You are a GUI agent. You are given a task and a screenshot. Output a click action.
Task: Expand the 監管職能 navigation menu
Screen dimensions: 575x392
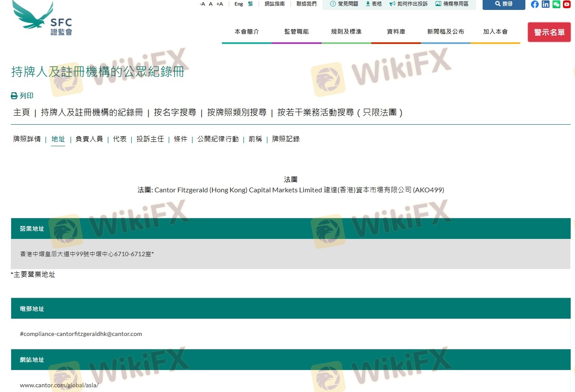coord(297,31)
